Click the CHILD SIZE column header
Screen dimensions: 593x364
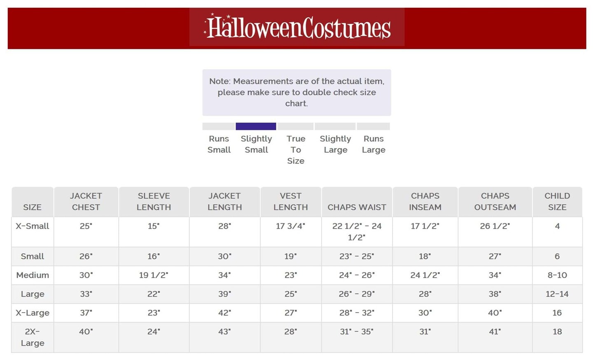click(557, 202)
